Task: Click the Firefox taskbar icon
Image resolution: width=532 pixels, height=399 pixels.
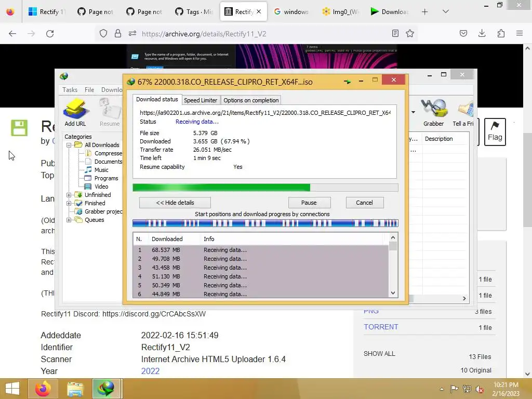Action: (43, 389)
